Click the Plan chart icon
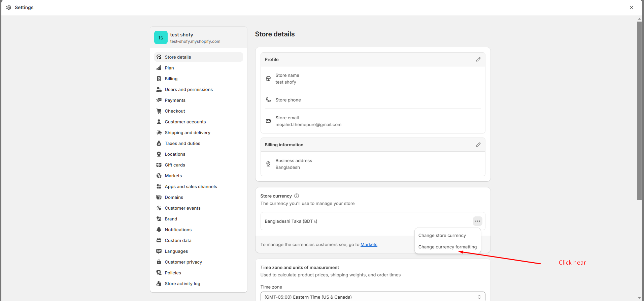 pyautogui.click(x=159, y=68)
